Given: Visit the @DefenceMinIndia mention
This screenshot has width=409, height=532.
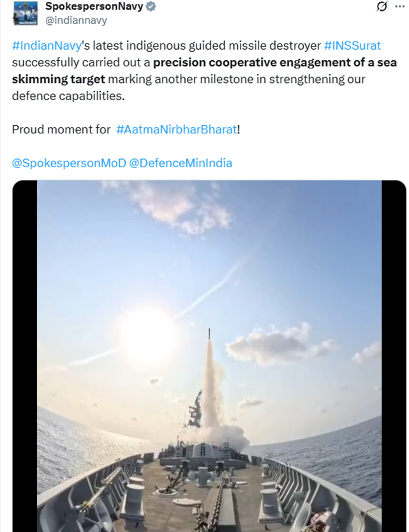Looking at the screenshot, I should tap(181, 163).
